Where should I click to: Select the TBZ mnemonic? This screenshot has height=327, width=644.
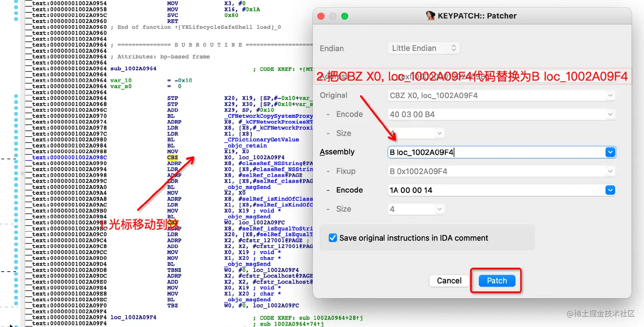pyautogui.click(x=172, y=306)
